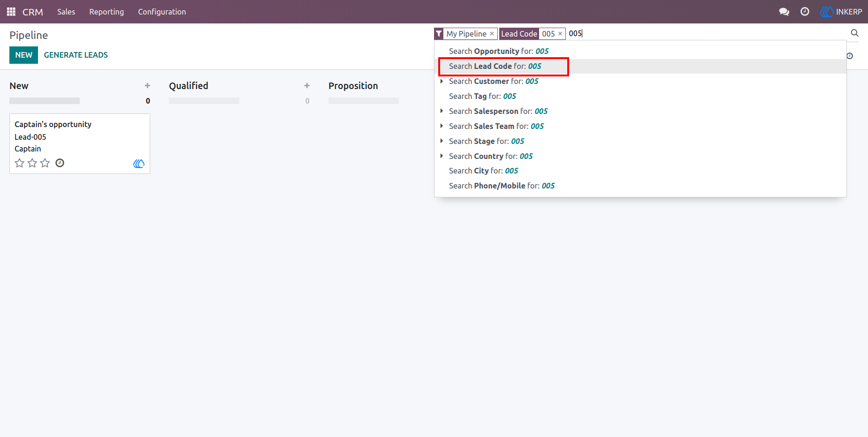Remove the My Pipeline filter
This screenshot has width=868, height=437.
[x=492, y=34]
